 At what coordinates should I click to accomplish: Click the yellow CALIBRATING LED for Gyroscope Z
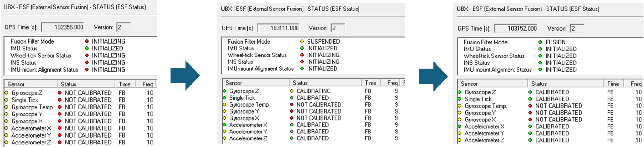click(292, 91)
